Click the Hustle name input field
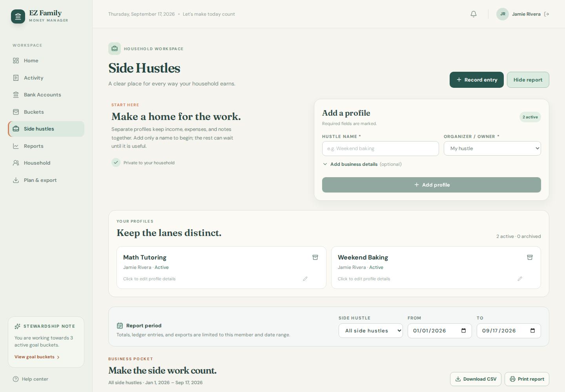 click(x=381, y=149)
